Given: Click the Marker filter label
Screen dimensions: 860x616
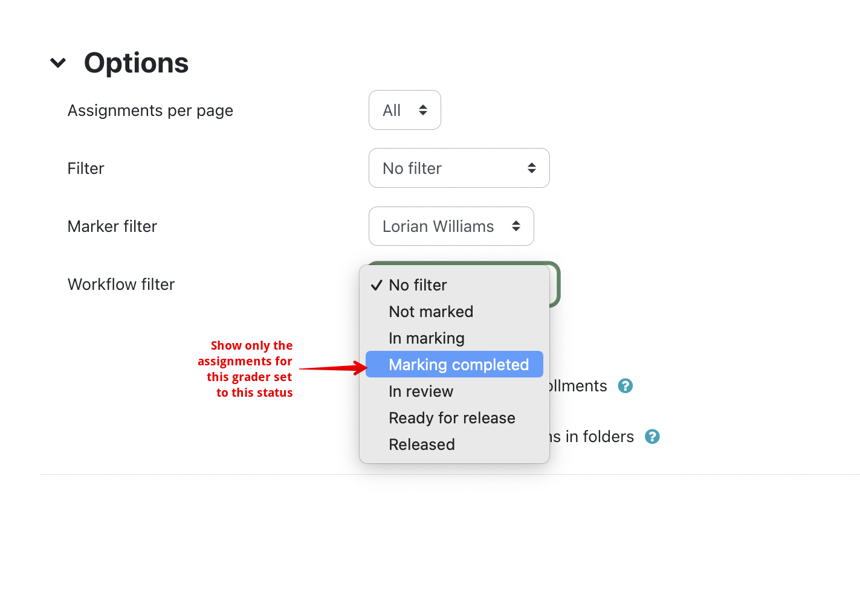Looking at the screenshot, I should [112, 226].
